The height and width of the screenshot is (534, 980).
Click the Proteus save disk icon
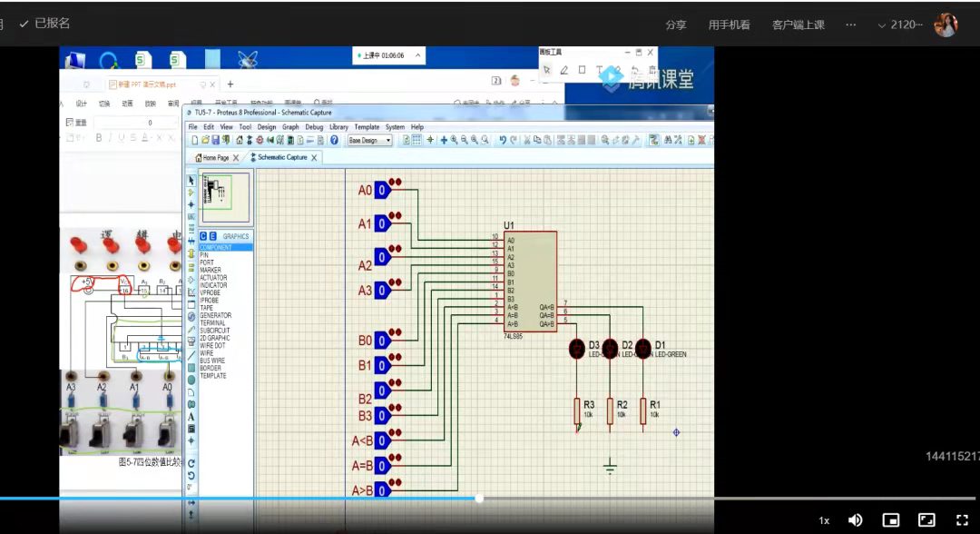215,141
